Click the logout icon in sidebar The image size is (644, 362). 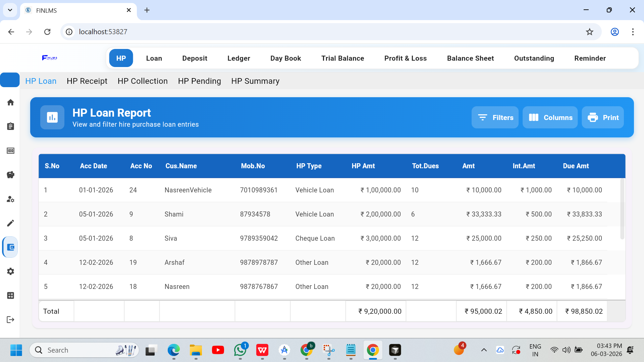[10, 320]
